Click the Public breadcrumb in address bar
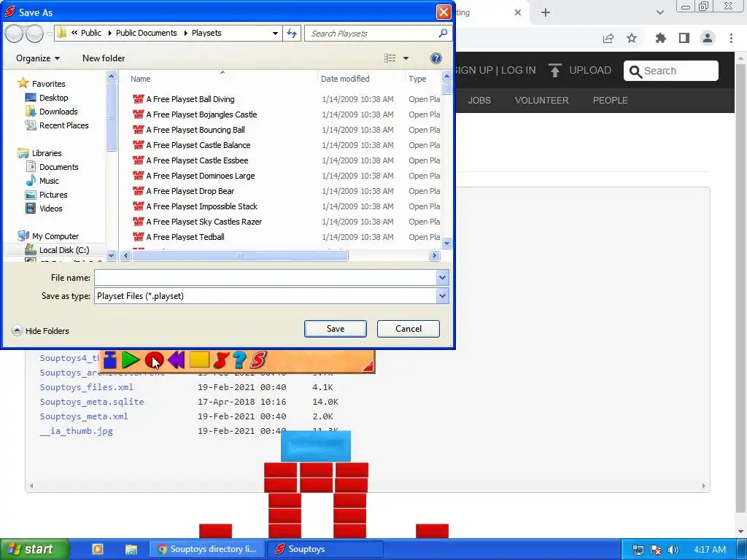Screen dimensions: 747x560 [90, 33]
